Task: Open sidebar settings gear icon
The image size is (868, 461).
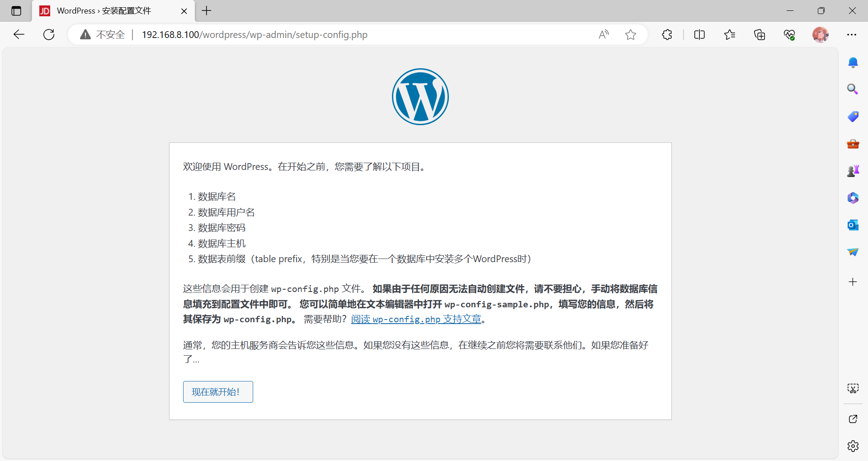Action: click(x=853, y=446)
